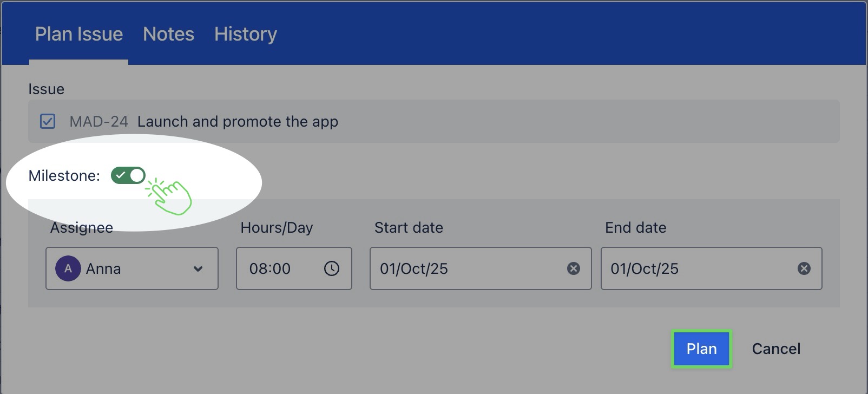Open the clock time picker icon
Image resolution: width=868 pixels, height=394 pixels.
point(332,268)
